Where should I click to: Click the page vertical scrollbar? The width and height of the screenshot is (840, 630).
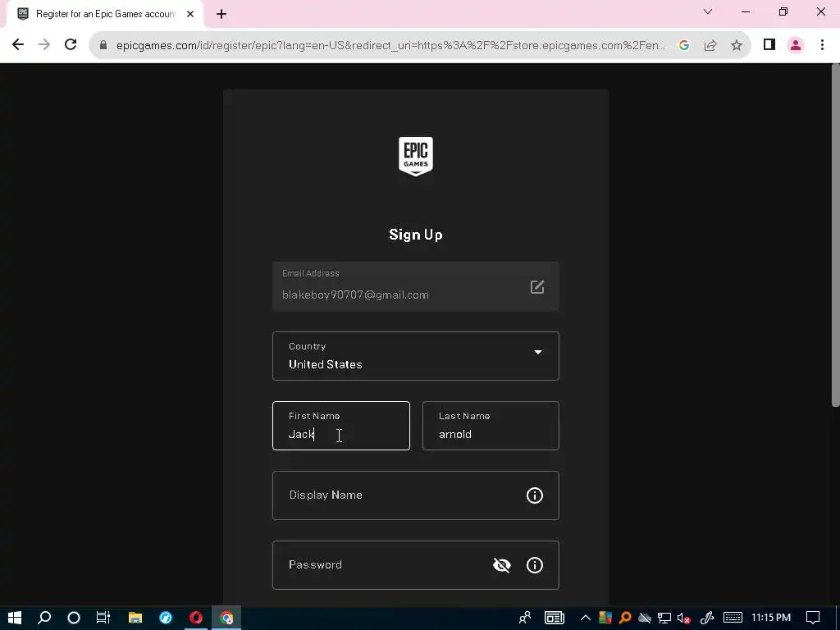click(835, 235)
